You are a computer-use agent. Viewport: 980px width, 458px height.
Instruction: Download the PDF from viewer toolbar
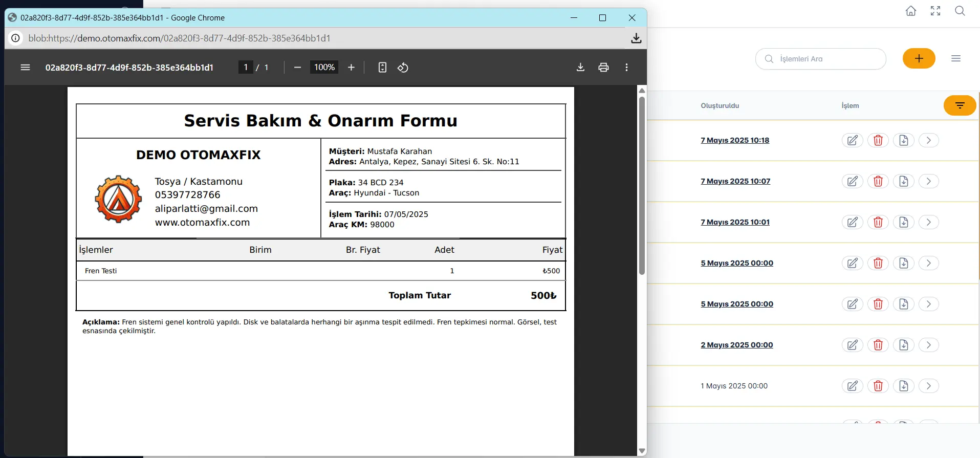pyautogui.click(x=580, y=68)
